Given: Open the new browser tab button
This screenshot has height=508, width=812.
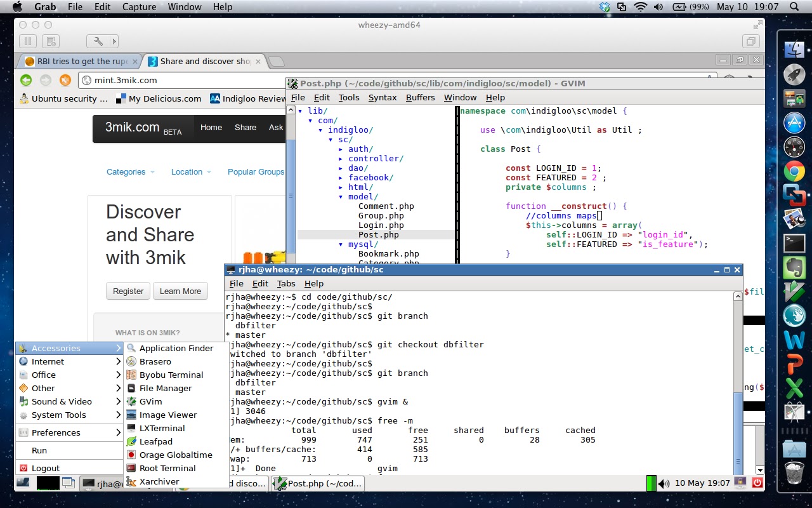Looking at the screenshot, I should [x=276, y=62].
